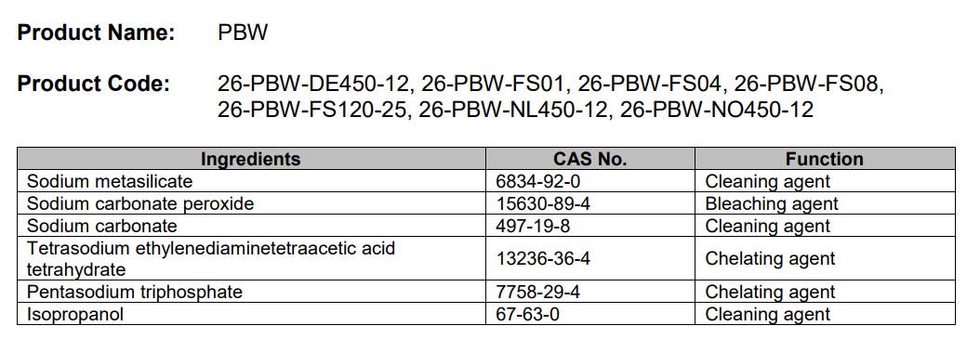Click the Pentasodium triphosphate ingredient

pos(135,292)
